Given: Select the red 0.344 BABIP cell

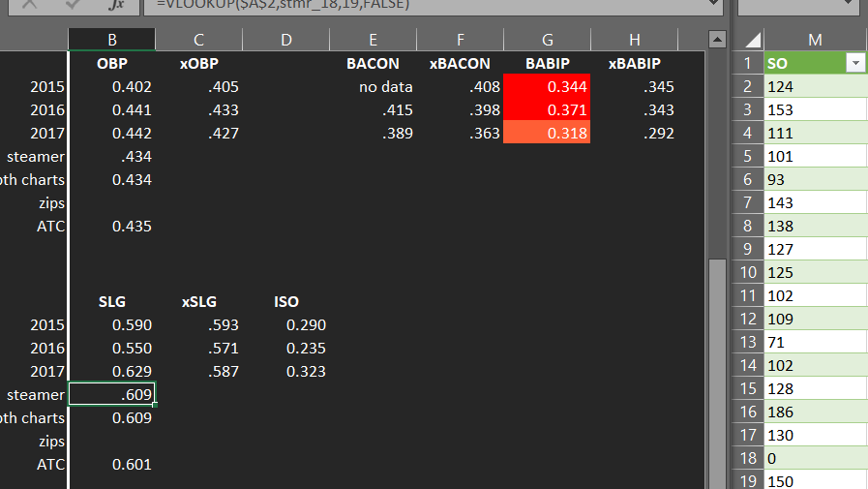Looking at the screenshot, I should (x=547, y=86).
